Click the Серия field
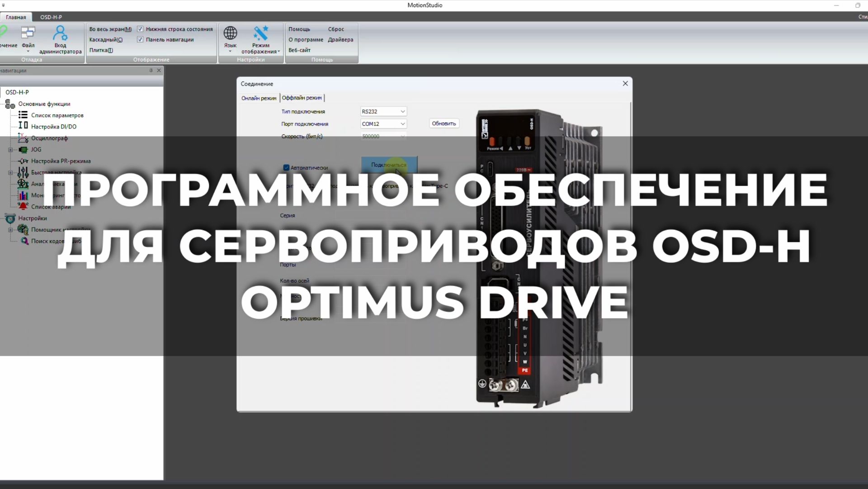The height and width of the screenshot is (489, 868). coord(370,216)
